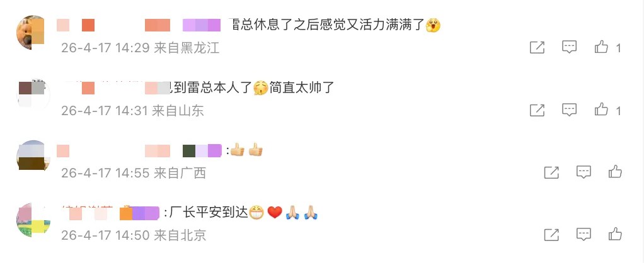
Task: Open username of the Guangxi commenter
Action: [x=139, y=150]
